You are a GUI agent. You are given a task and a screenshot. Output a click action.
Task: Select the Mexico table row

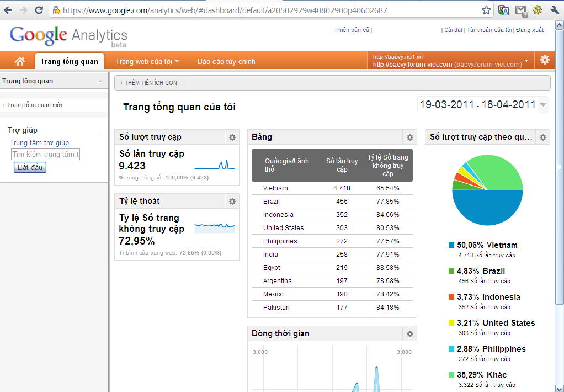tap(332, 295)
